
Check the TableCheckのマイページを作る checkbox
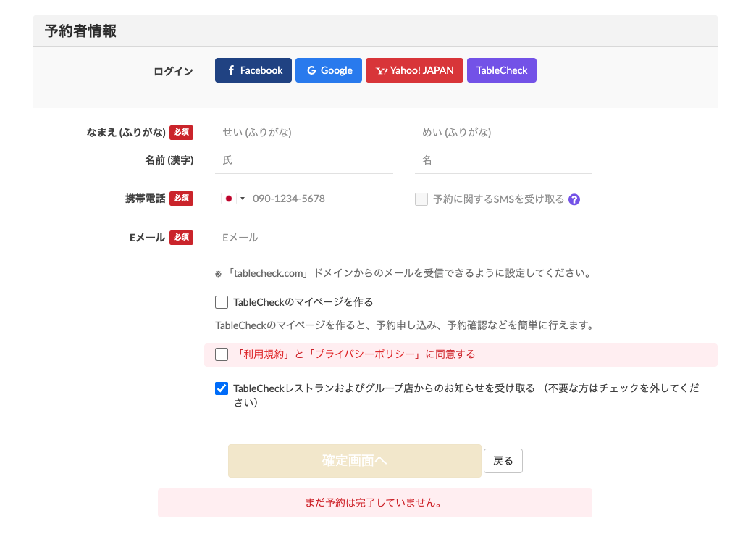(222, 302)
